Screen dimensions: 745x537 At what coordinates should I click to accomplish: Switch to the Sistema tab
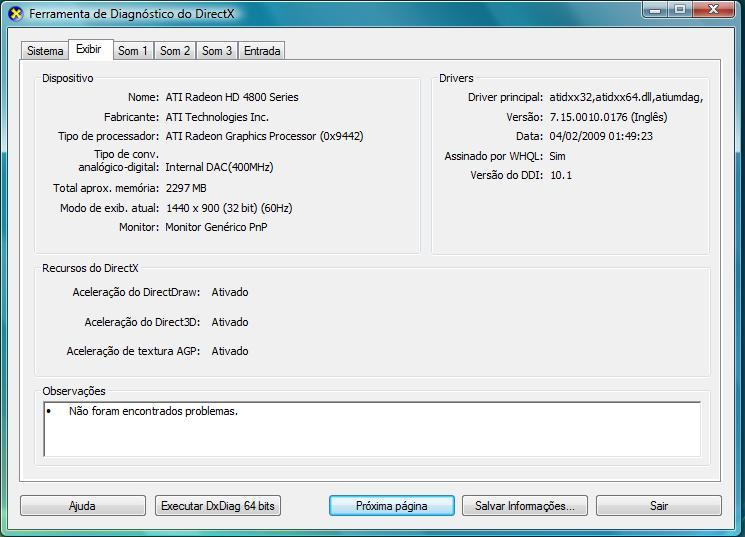click(x=45, y=51)
